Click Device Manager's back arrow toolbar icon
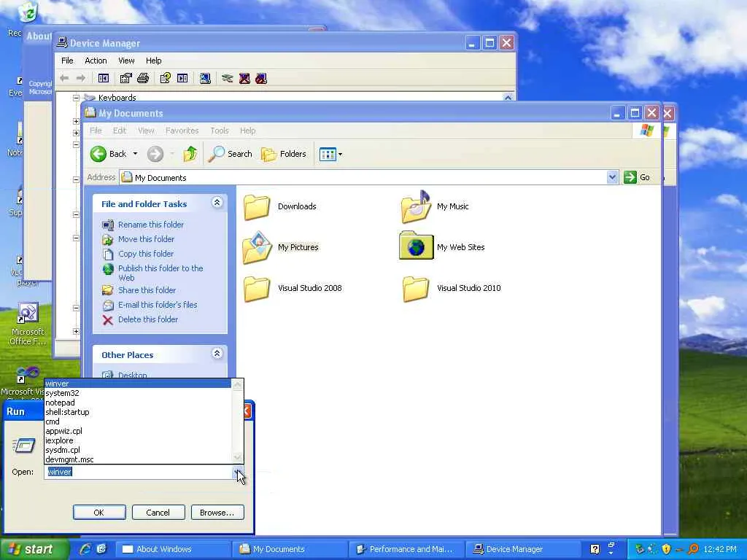 [64, 78]
